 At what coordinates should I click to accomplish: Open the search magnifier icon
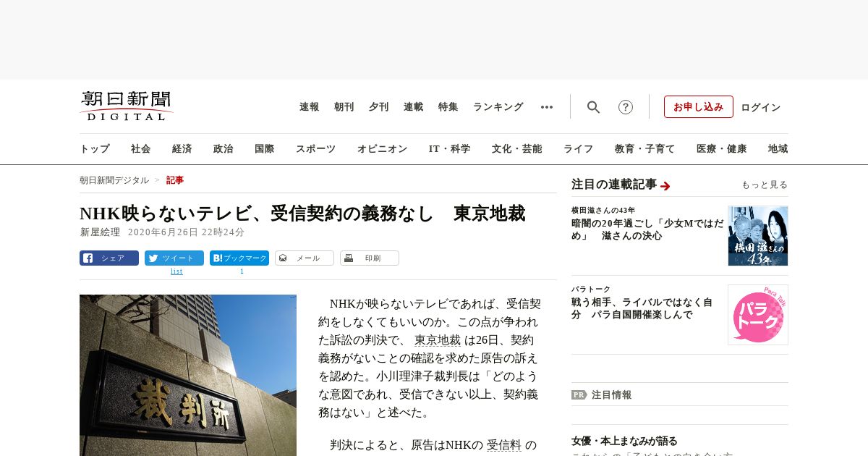[593, 107]
